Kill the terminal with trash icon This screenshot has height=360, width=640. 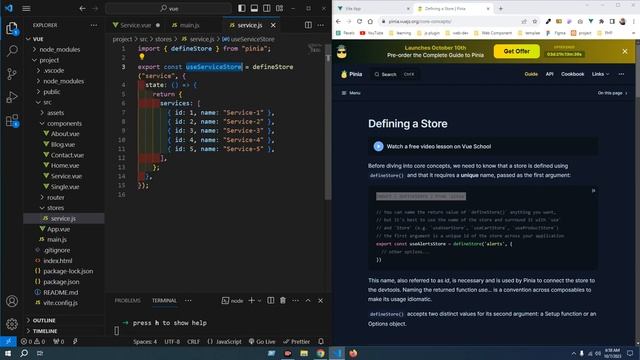(283, 300)
